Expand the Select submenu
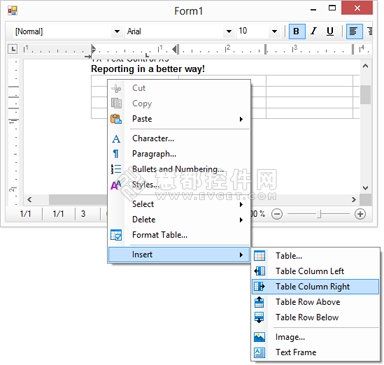 tap(241, 204)
